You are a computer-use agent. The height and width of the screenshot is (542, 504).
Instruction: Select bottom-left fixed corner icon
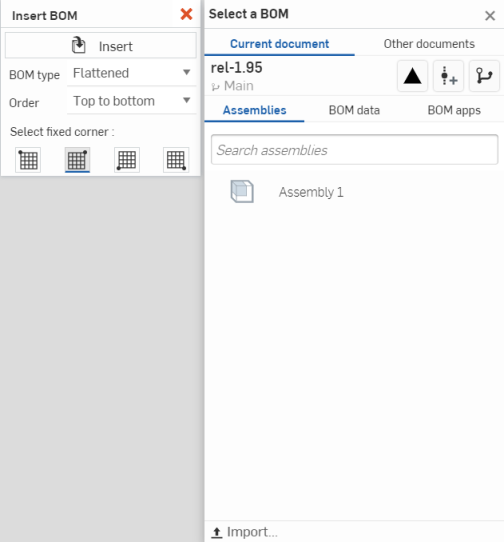[127, 160]
